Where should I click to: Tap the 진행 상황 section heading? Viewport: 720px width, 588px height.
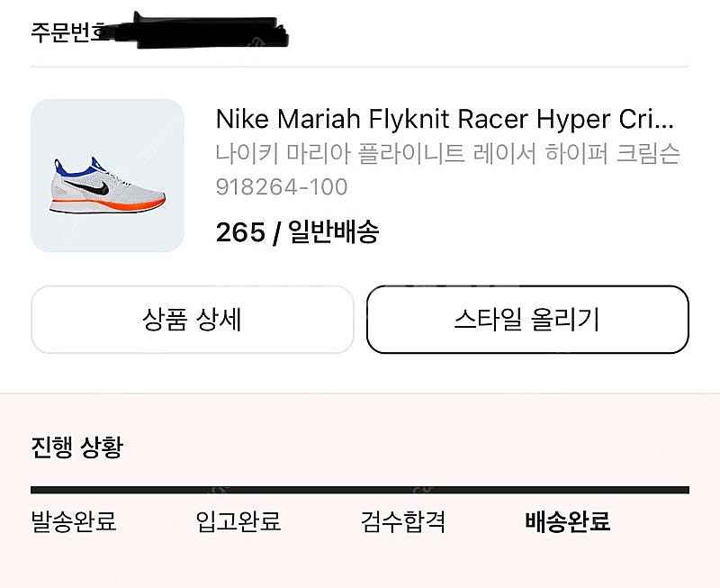coord(77,447)
